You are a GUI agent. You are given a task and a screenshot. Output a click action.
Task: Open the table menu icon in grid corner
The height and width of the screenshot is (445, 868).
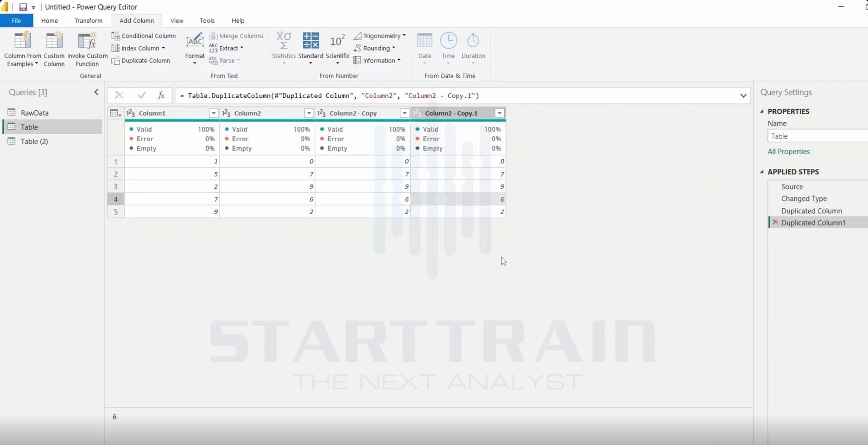point(116,113)
